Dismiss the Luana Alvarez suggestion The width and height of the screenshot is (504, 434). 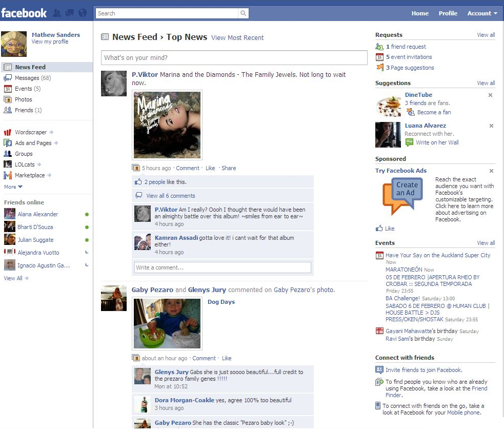[x=491, y=126]
